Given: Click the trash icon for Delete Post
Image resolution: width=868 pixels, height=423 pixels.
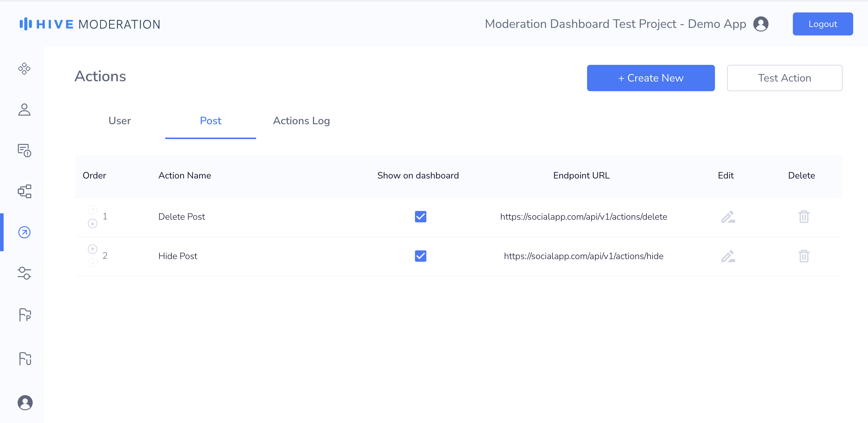Looking at the screenshot, I should pos(804,217).
